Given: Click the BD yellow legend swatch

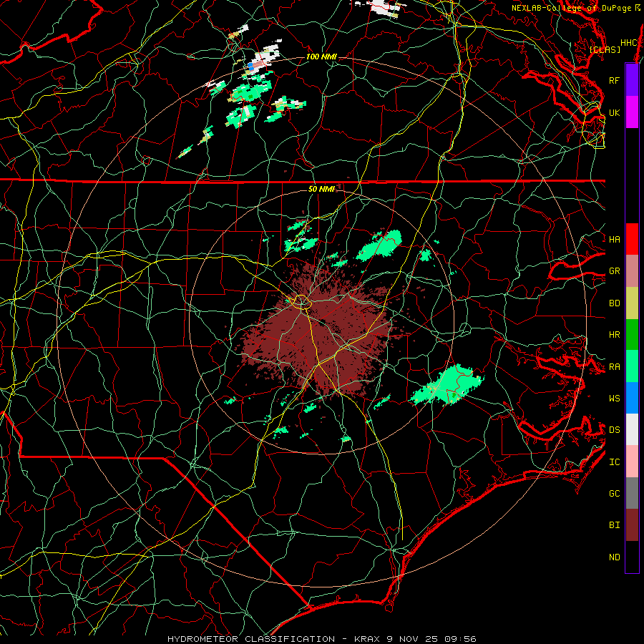Looking at the screenshot, I should [x=632, y=303].
